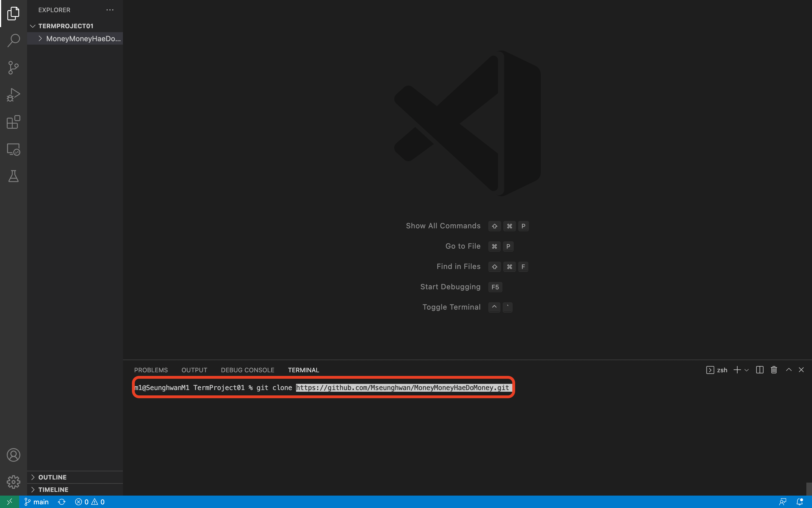Click the Synchronize Changes icon in status bar
The height and width of the screenshot is (508, 812).
pos(62,502)
